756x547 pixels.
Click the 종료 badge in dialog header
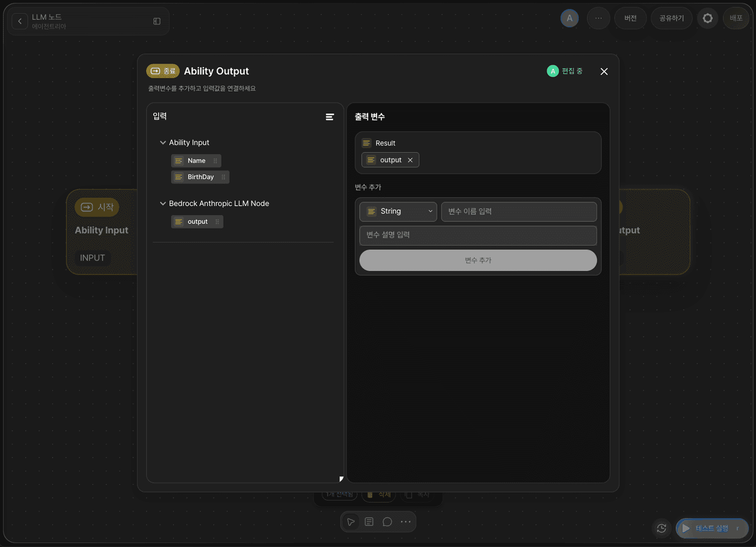coord(163,71)
